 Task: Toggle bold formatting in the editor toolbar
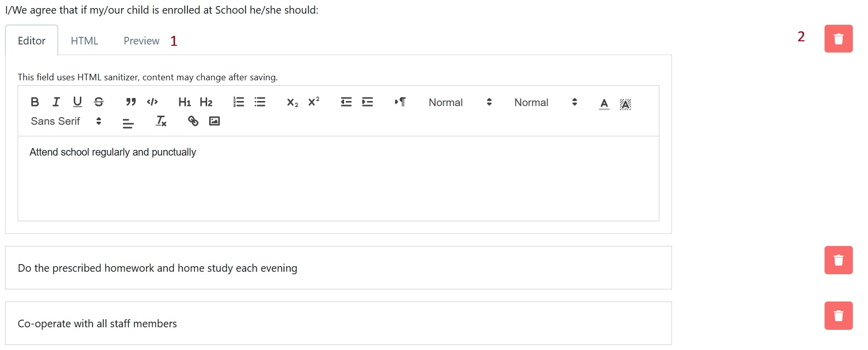click(35, 102)
